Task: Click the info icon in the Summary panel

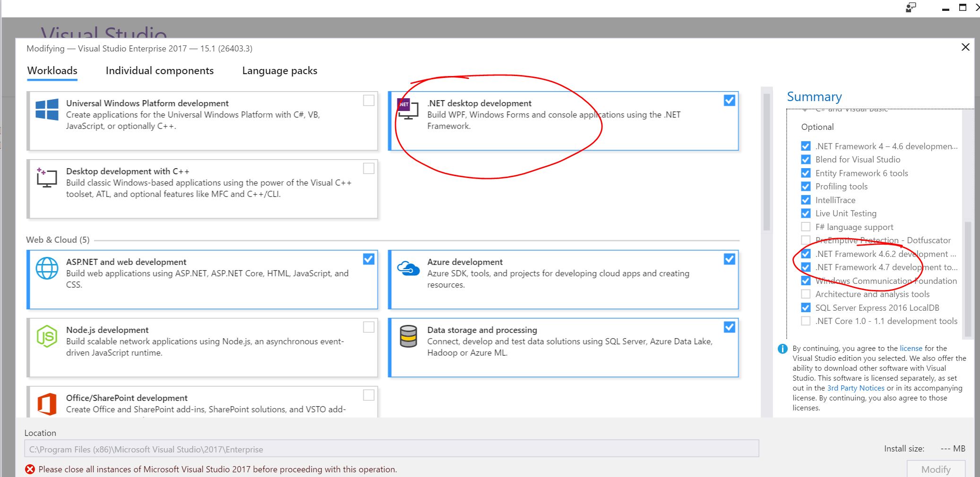Action: pos(782,349)
